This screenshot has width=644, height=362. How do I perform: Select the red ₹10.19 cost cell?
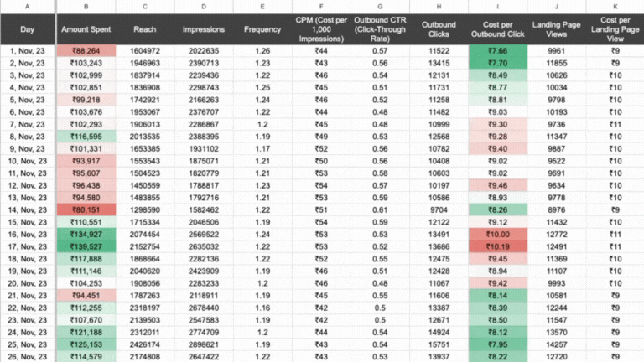(497, 247)
